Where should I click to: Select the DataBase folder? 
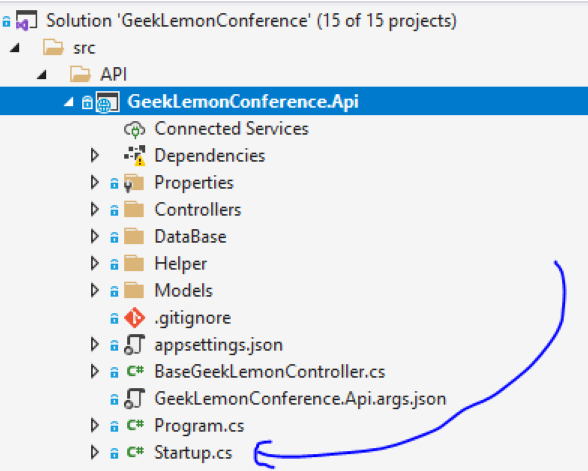pos(190,237)
